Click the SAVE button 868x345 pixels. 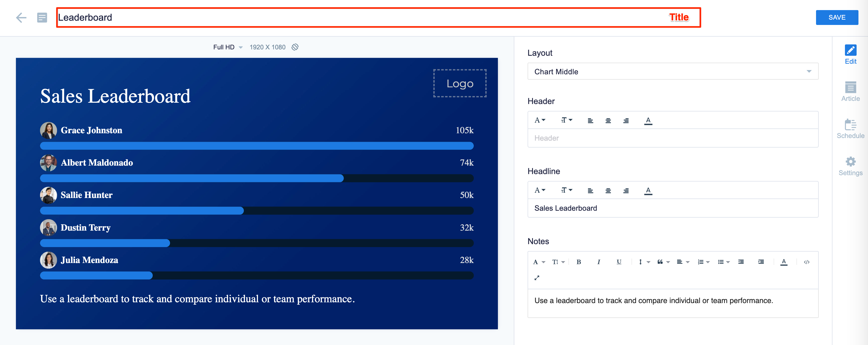tap(837, 18)
